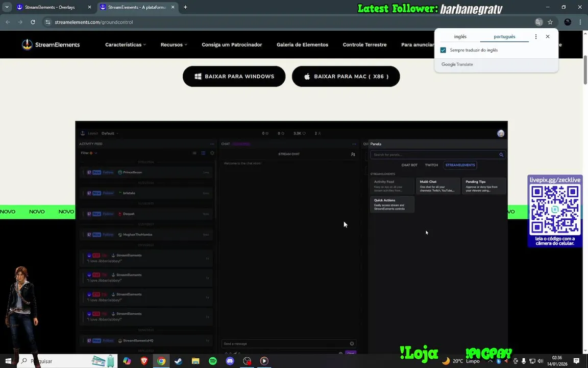
Task: Open the media player taskbar icon
Action: (264, 361)
